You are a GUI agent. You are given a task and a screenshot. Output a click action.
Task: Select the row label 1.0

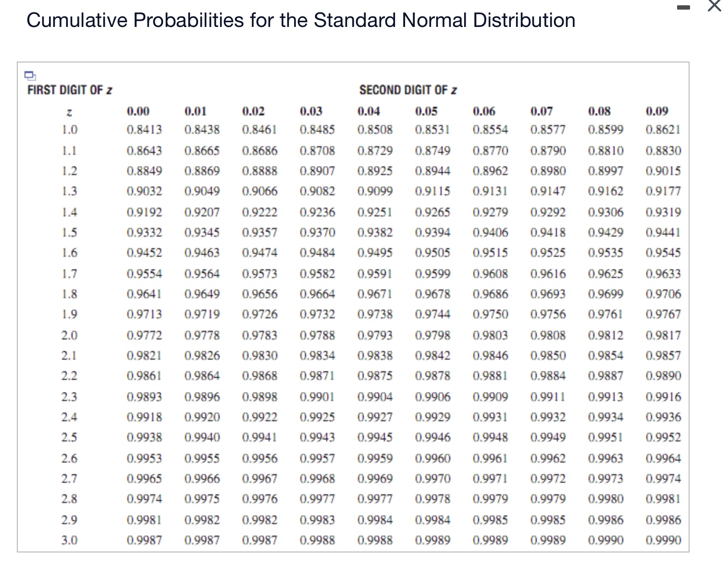click(x=69, y=129)
